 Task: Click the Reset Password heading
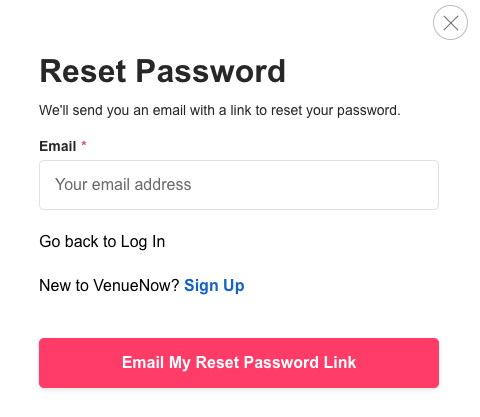point(162,71)
